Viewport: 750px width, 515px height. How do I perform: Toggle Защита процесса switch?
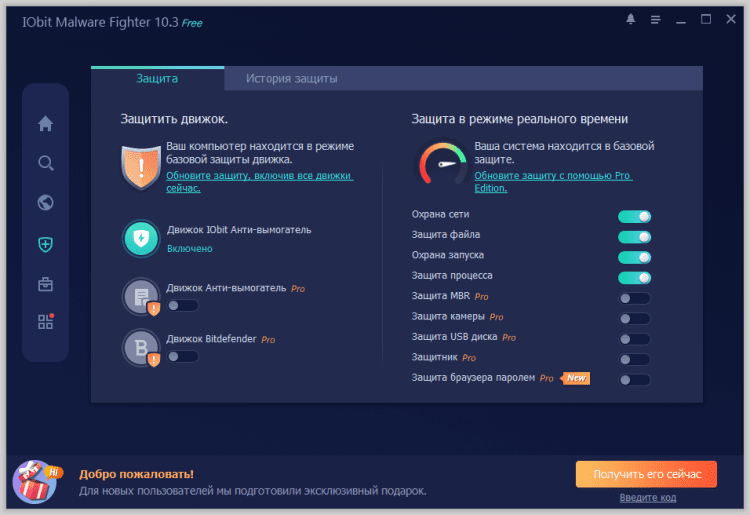(634, 277)
